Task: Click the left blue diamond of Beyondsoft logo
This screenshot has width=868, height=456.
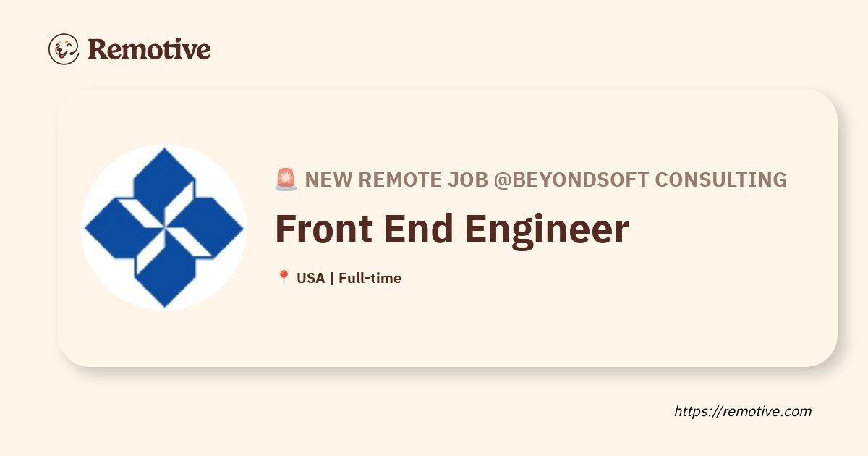Action: tap(113, 229)
